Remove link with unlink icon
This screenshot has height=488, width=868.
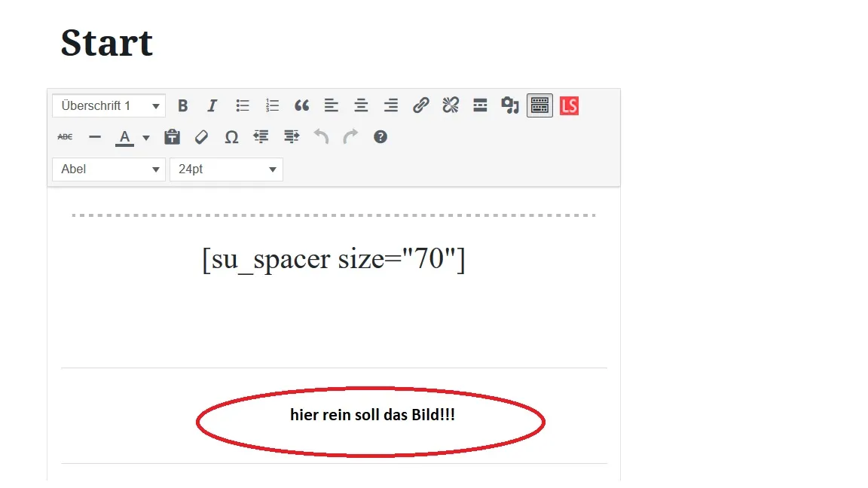(x=451, y=105)
